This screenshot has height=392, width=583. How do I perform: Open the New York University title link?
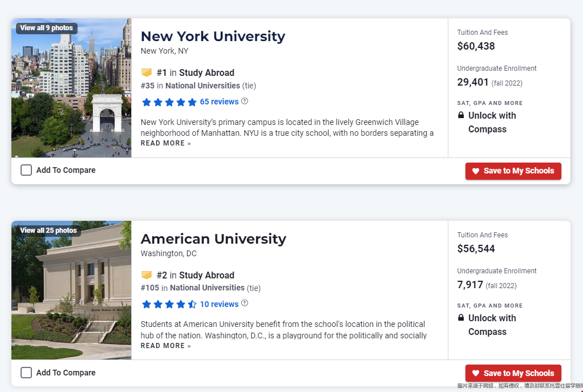[x=213, y=37]
